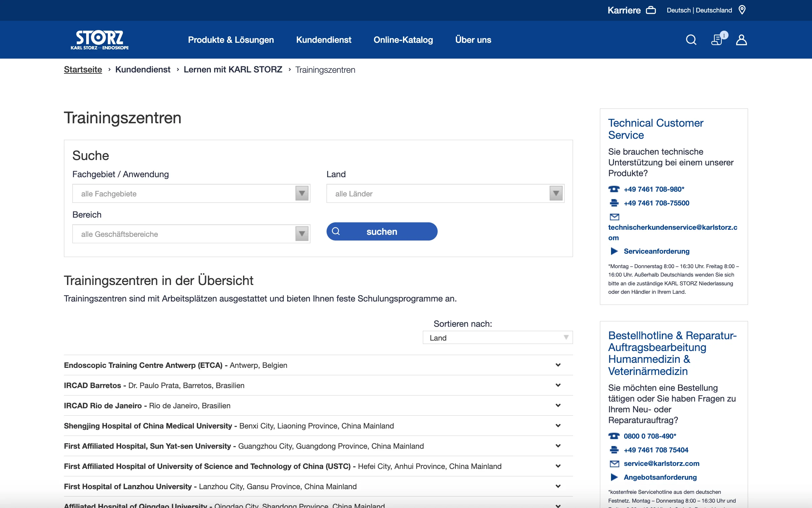The width and height of the screenshot is (812, 508).
Task: Open the 'Produkte & Lösungen' menu
Action: [231, 40]
